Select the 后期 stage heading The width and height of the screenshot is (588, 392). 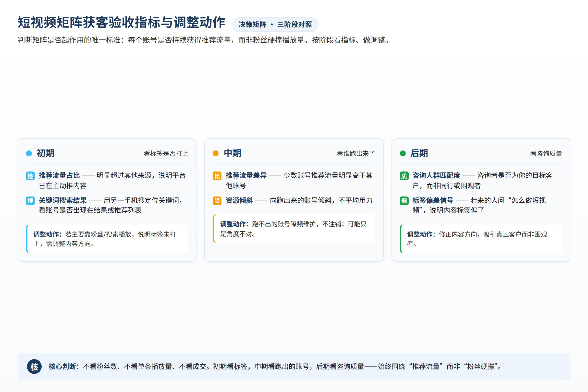pos(419,153)
